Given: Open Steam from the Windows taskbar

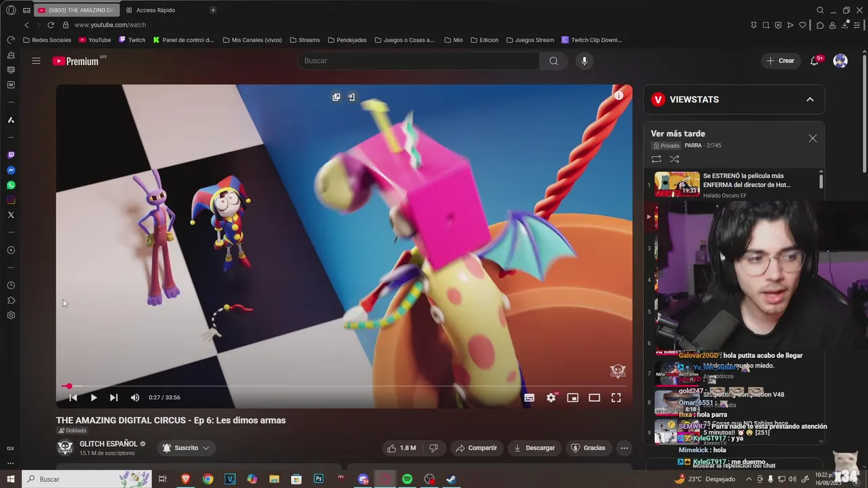Looking at the screenshot, I should point(451,479).
